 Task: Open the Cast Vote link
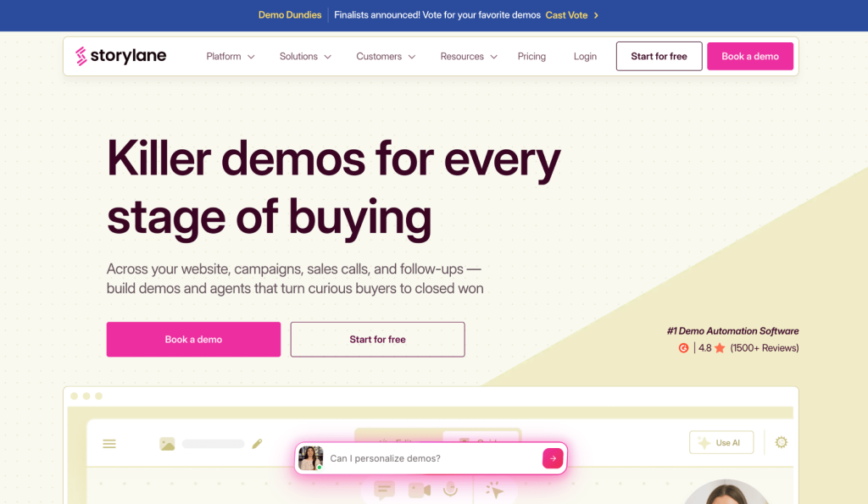coord(566,15)
